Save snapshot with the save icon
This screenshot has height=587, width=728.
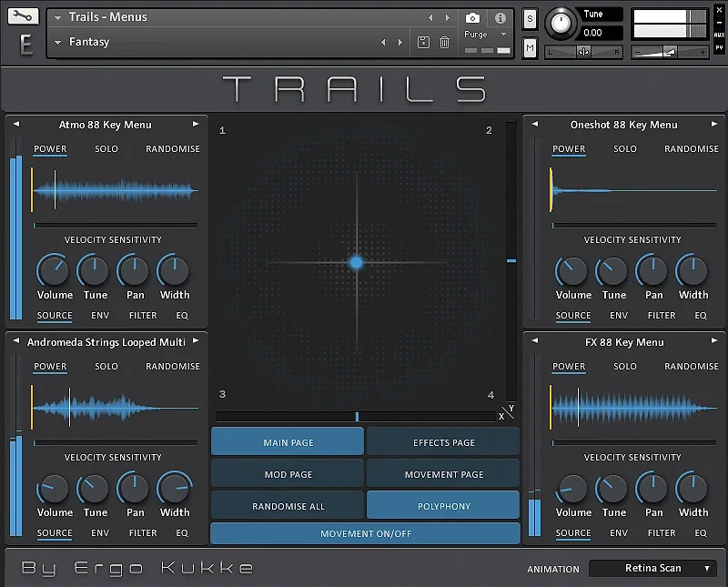423,42
